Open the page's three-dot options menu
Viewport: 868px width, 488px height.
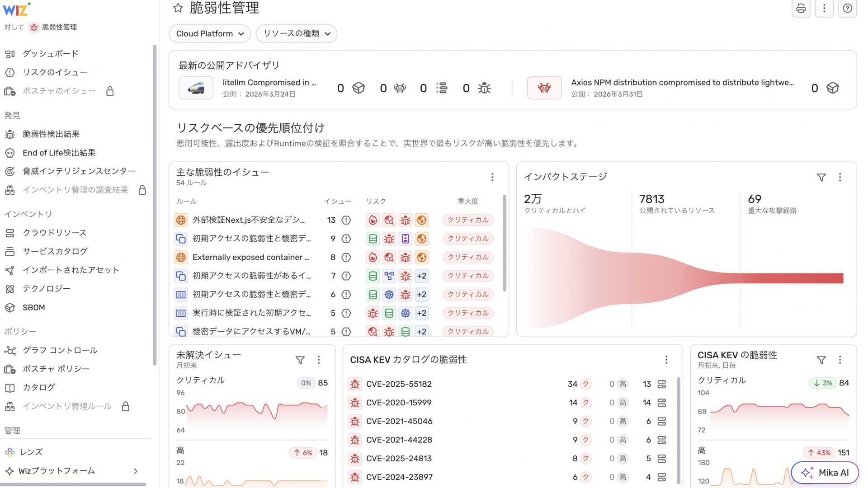824,9
